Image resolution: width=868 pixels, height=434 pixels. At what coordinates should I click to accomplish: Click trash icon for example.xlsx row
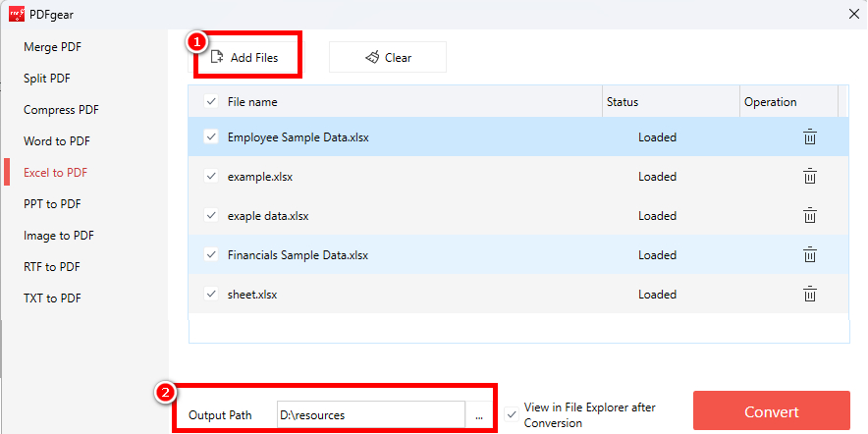809,177
